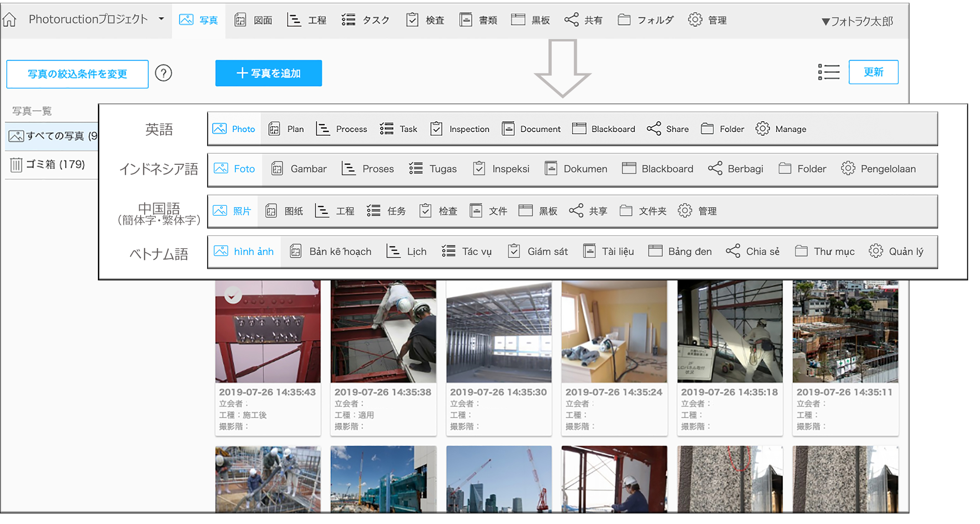The height and width of the screenshot is (524, 980).
Task: Click the Bản kế hoạch icon
Action: click(295, 251)
